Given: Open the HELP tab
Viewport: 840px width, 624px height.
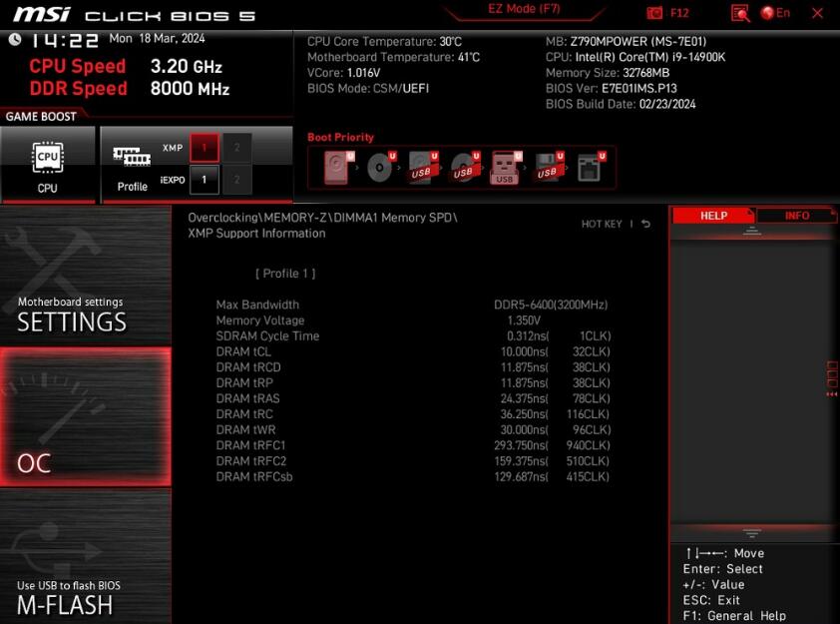Looking at the screenshot, I should [x=712, y=215].
